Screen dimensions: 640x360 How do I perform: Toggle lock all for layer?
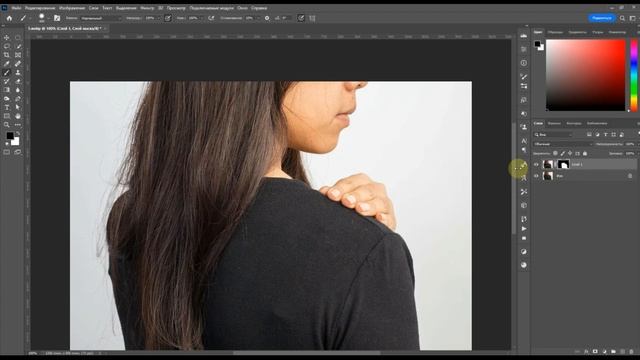point(585,153)
